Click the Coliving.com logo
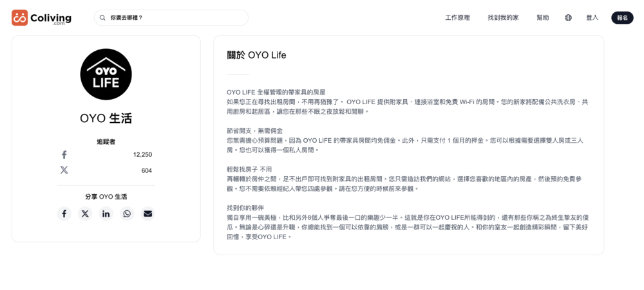 click(x=41, y=18)
